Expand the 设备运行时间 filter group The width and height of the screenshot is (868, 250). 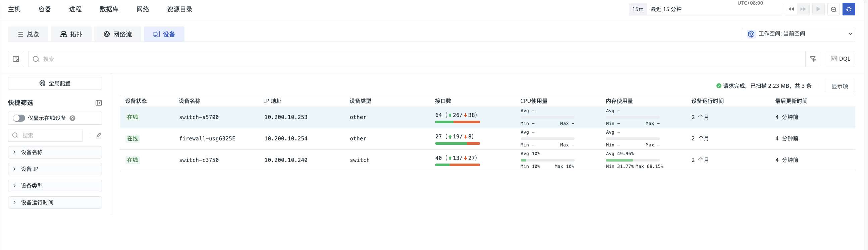coord(55,202)
